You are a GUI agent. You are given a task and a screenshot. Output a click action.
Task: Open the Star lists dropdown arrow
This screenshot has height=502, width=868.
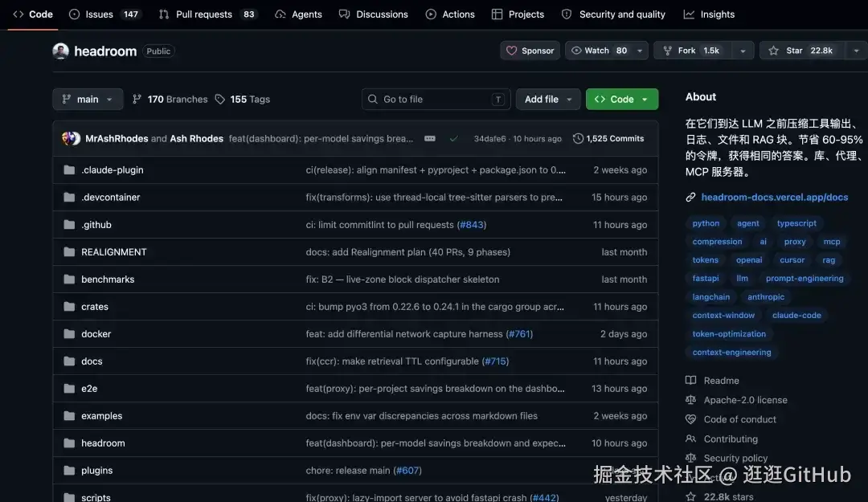tap(857, 51)
